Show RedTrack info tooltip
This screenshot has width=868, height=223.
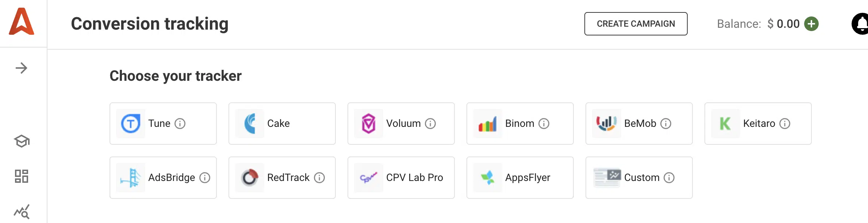point(319,178)
